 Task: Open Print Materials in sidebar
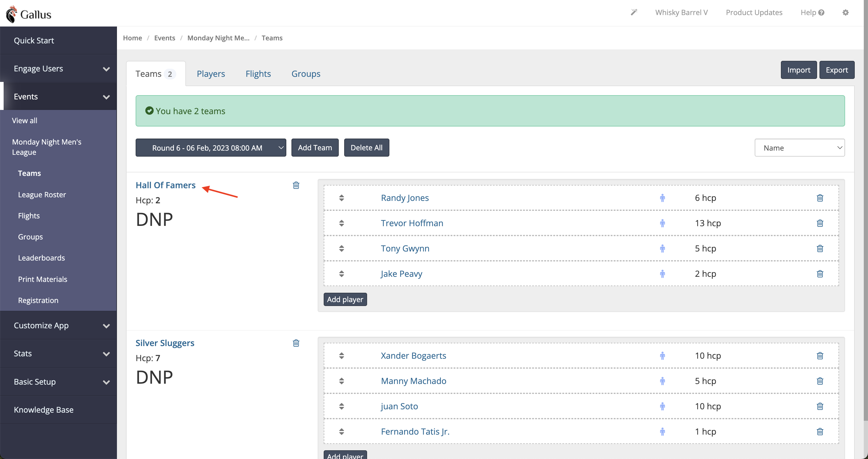click(42, 279)
